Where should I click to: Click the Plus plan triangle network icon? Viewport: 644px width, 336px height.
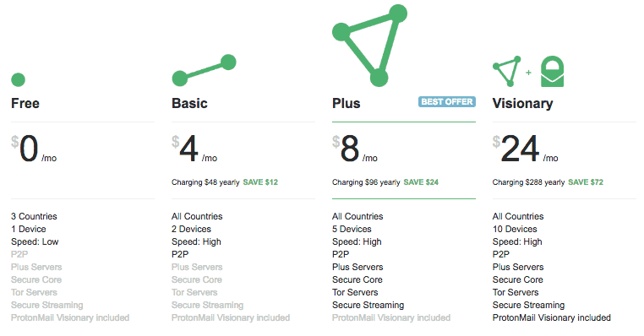tap(369, 46)
